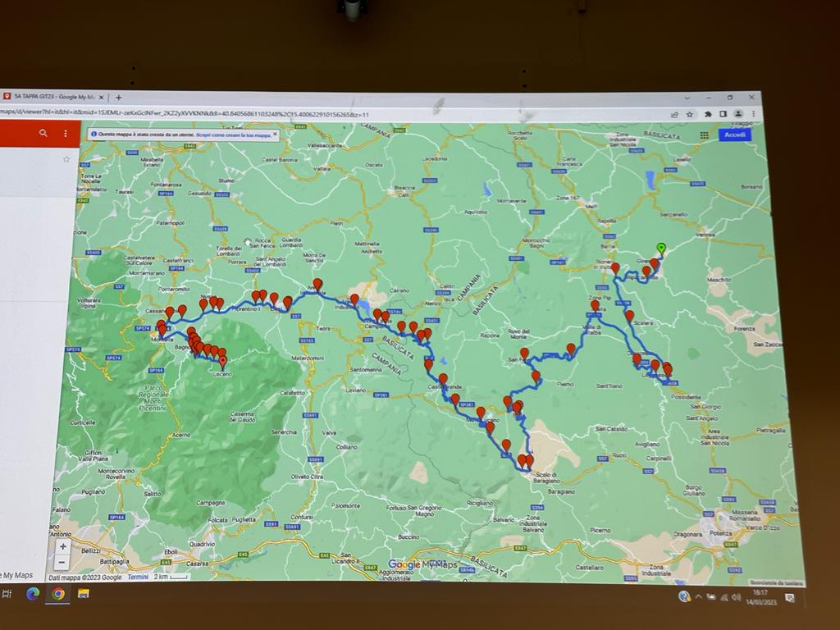The width and height of the screenshot is (840, 630).
Task: Click the 'Potenza' label on the map
Action: coord(720,533)
